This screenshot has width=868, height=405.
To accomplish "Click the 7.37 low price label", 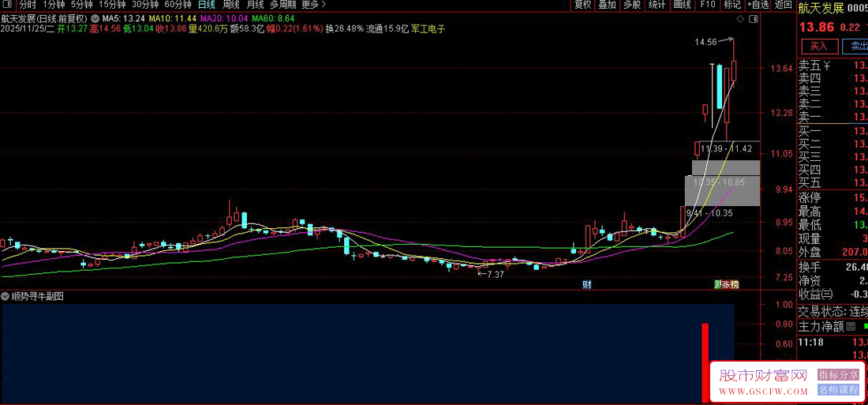I will (495, 275).
